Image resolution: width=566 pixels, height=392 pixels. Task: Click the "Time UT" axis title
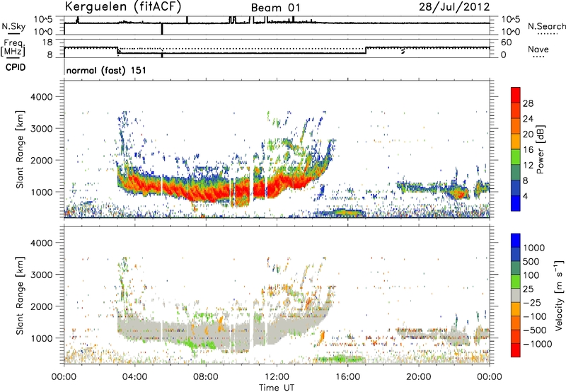click(277, 388)
